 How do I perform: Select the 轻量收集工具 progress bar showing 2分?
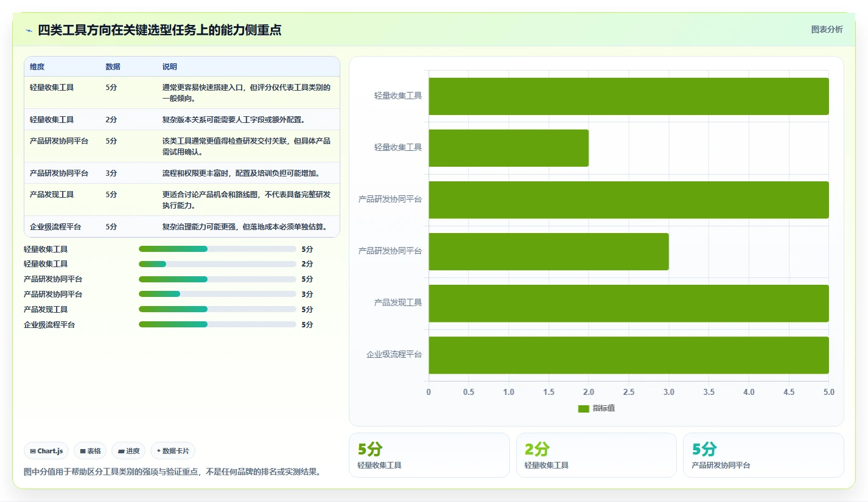(x=217, y=264)
